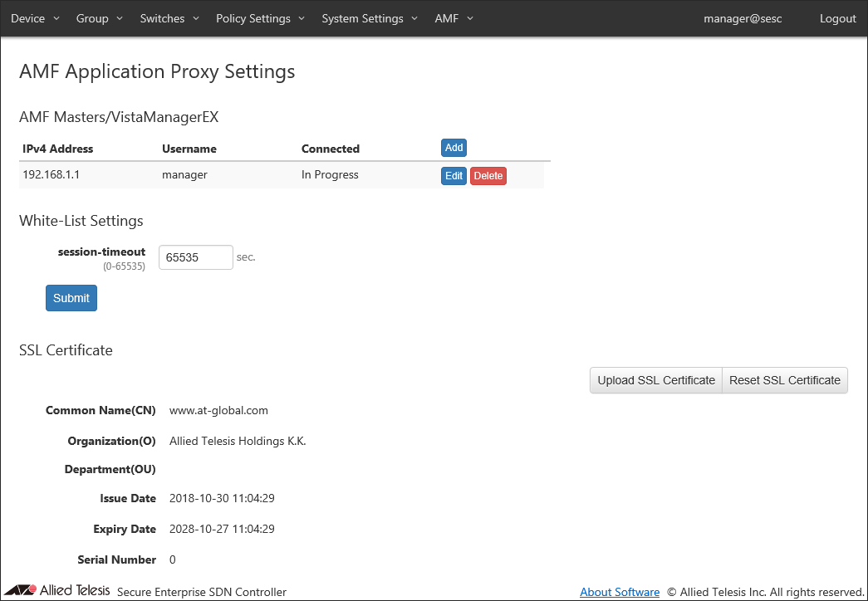Focus the session-timeout input field
868x601 pixels.
coord(196,257)
